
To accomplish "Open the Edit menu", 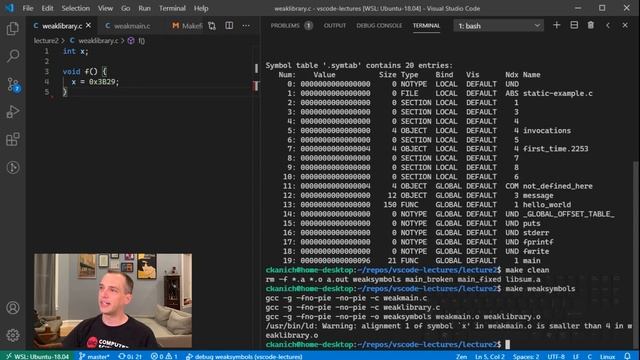I will 47,8.
